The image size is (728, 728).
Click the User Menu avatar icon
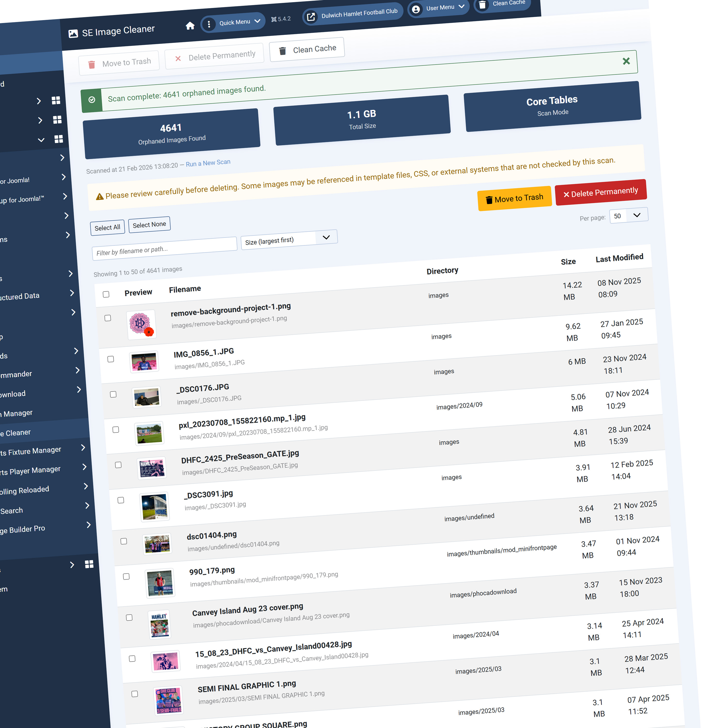416,9
